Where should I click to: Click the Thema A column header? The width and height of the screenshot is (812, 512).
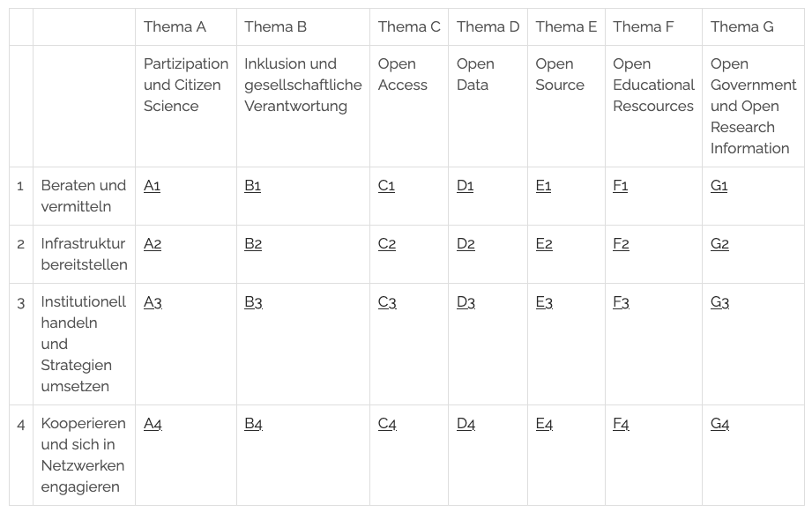point(175,26)
